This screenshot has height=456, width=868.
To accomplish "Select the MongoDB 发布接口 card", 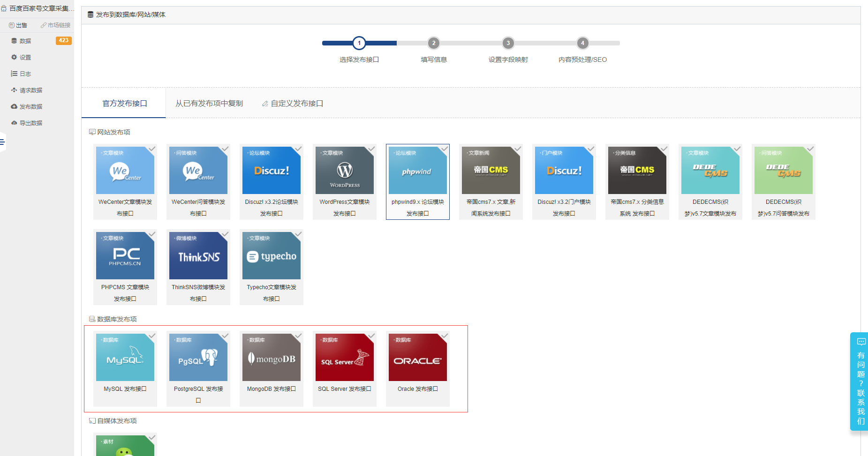I will [272, 369].
